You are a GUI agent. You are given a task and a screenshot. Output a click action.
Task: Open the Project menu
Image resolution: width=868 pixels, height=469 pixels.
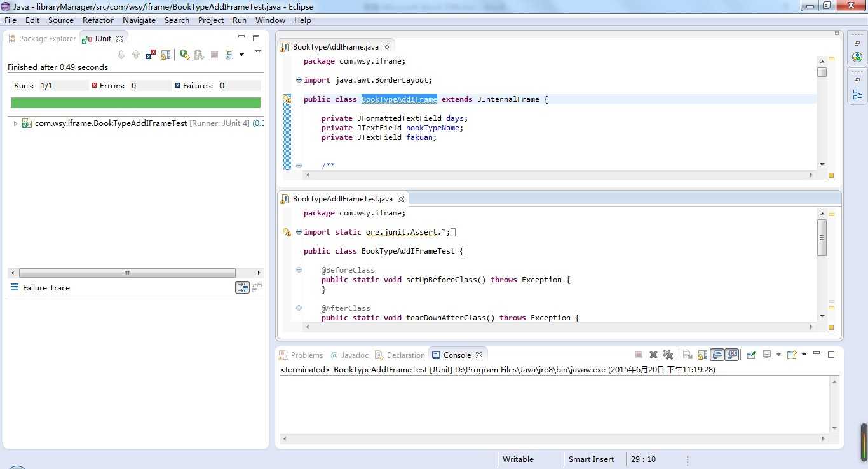pos(211,20)
